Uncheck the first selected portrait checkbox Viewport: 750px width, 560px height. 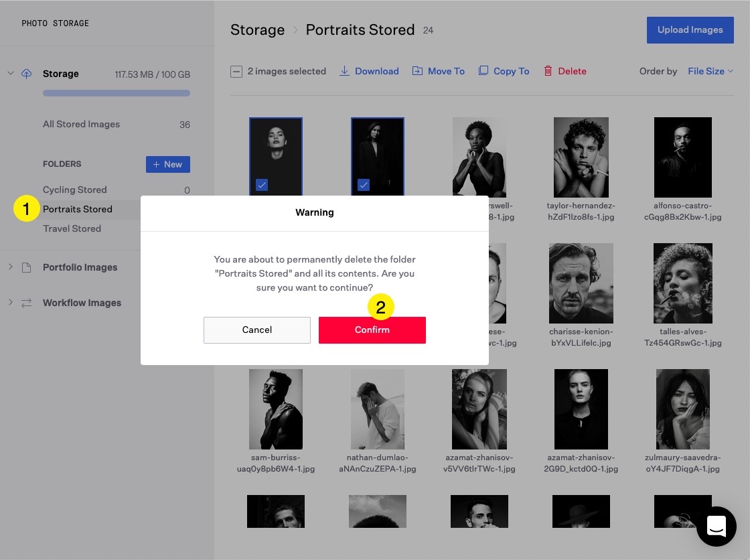click(262, 185)
